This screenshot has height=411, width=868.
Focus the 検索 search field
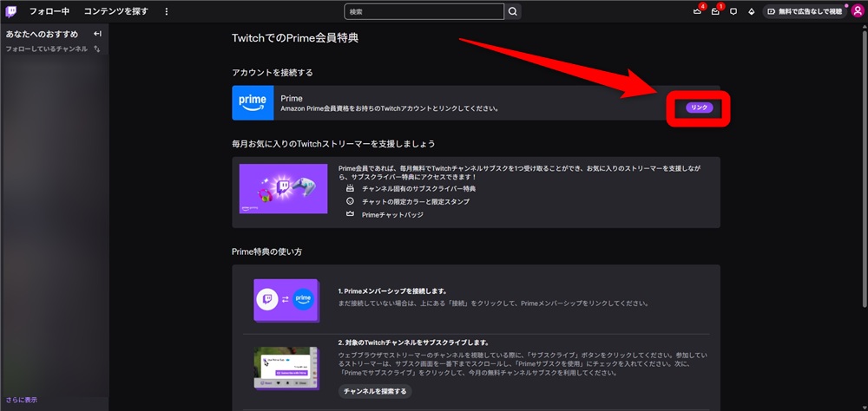424,11
